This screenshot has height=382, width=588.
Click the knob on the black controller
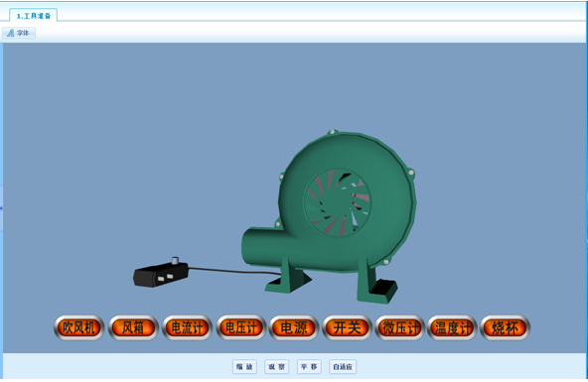(175, 260)
